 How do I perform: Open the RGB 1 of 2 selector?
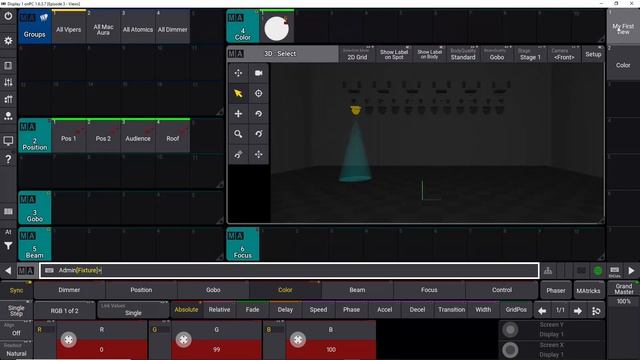64,311
